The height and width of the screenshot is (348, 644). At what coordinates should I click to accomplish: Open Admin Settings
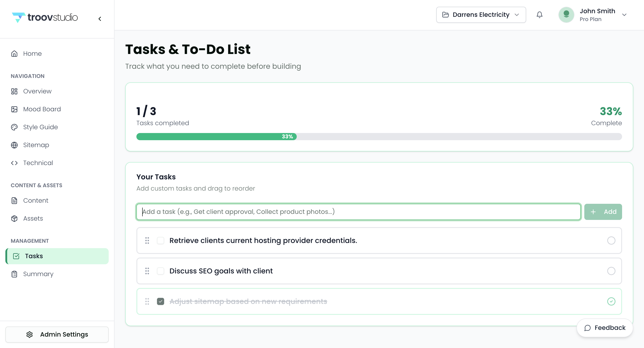(x=57, y=335)
